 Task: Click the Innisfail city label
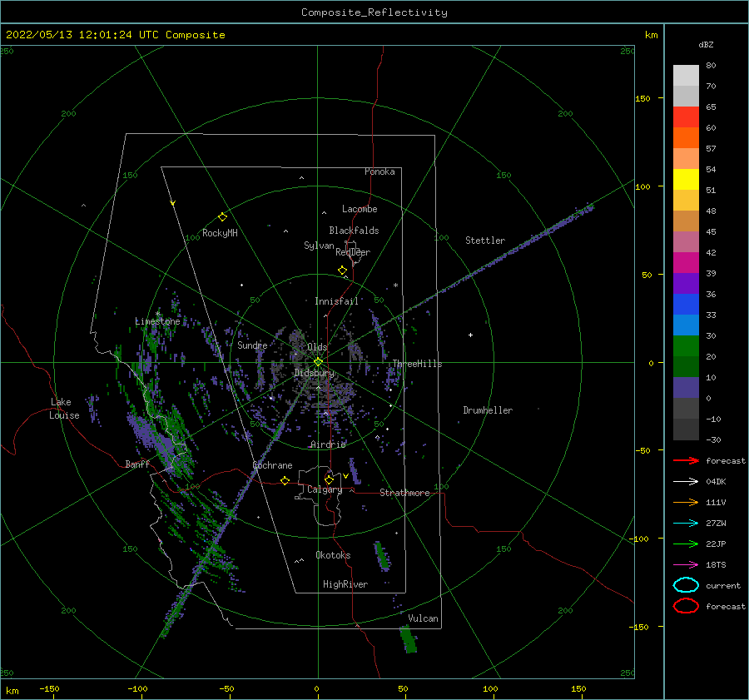pos(336,301)
